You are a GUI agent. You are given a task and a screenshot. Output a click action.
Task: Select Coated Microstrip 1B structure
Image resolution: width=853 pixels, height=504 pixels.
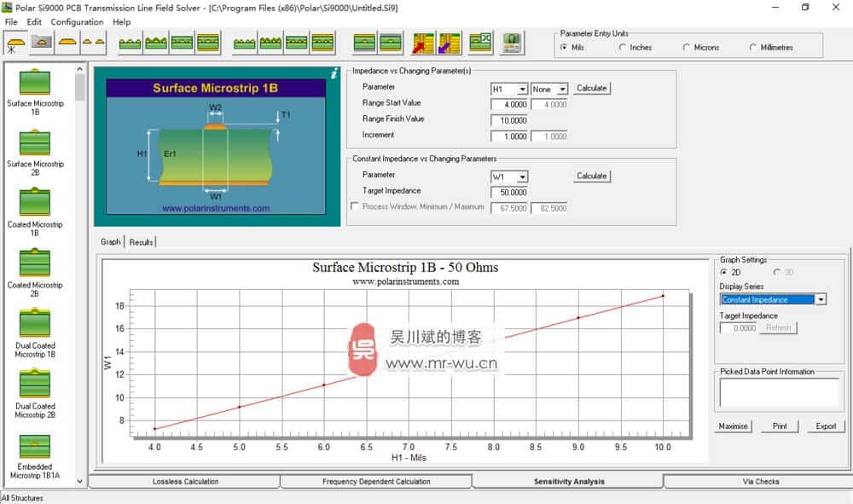tap(35, 213)
